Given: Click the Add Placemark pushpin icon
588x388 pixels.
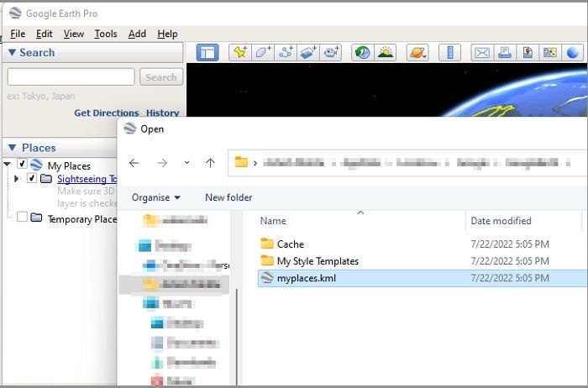Looking at the screenshot, I should click(x=240, y=52).
